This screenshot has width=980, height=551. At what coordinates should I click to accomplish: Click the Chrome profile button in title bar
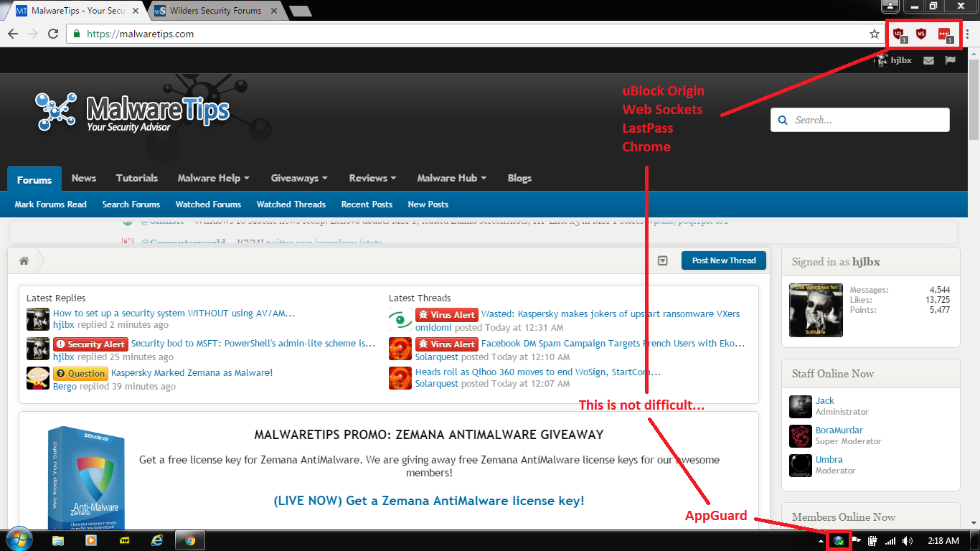click(x=890, y=6)
